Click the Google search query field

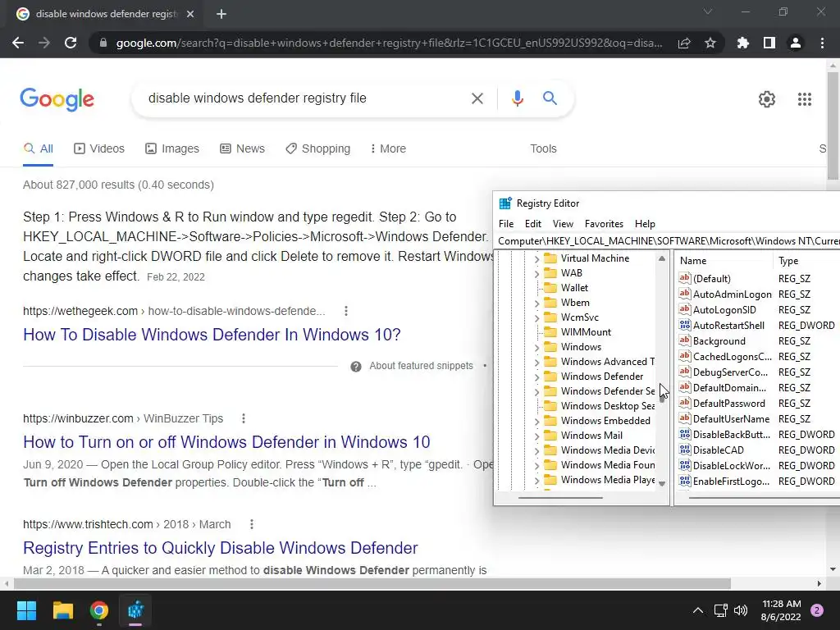[303, 98]
